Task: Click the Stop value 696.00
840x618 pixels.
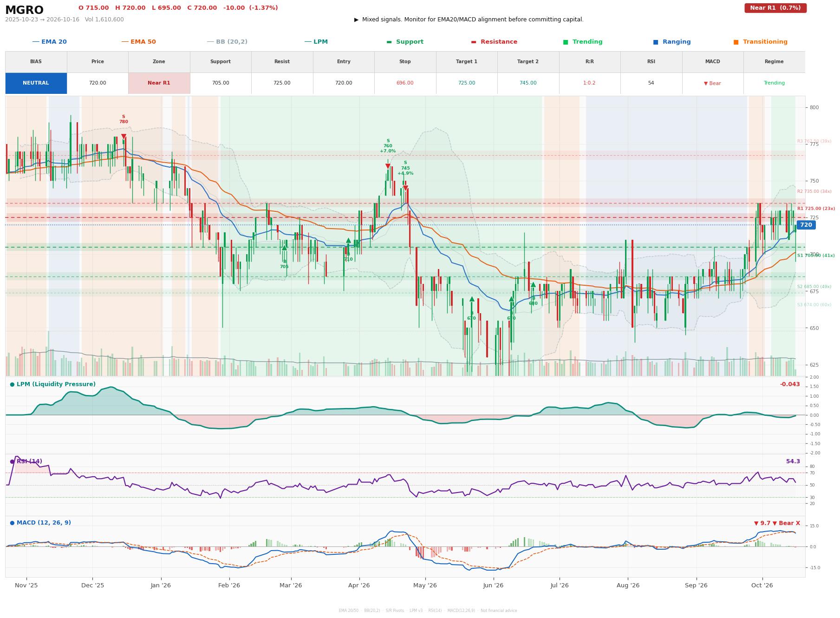Action: (x=405, y=83)
